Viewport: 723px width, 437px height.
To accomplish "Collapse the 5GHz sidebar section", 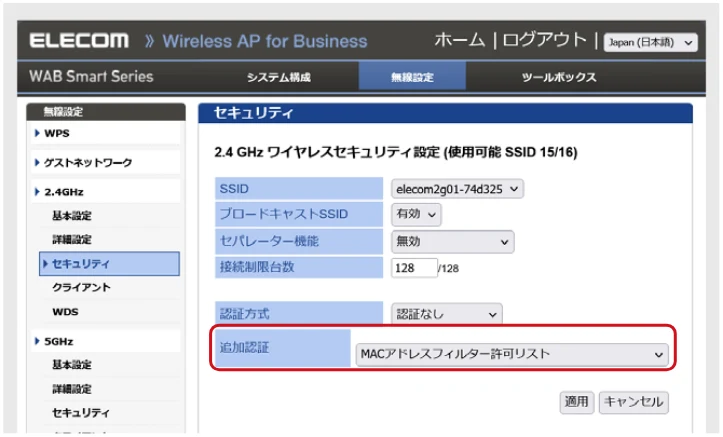I will (x=106, y=341).
